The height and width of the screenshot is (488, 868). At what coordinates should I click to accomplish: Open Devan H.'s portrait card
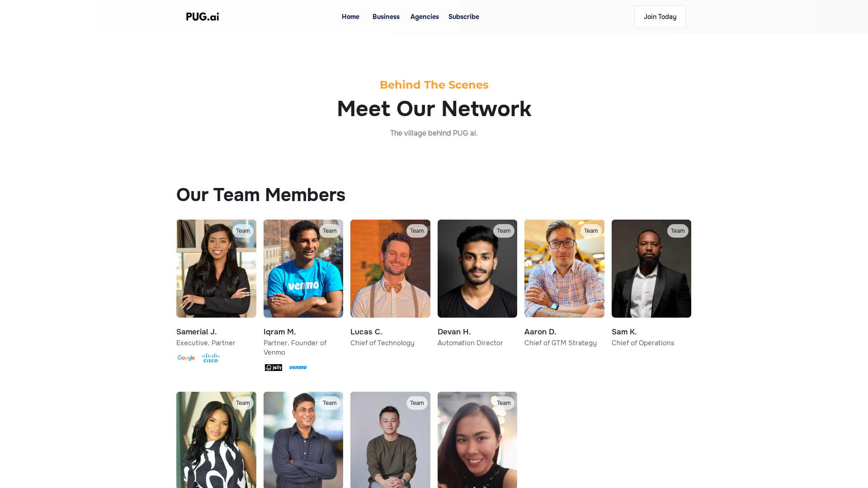point(477,276)
